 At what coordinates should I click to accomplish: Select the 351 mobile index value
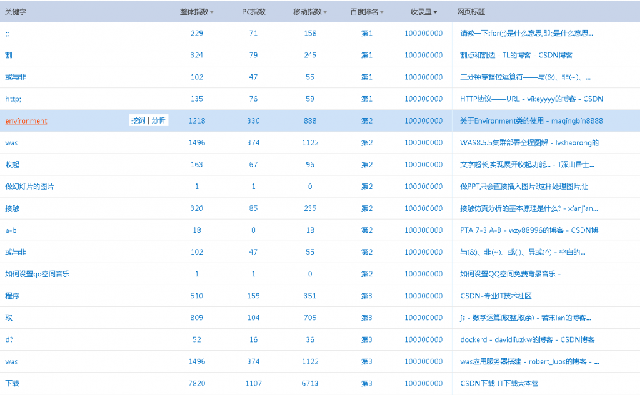point(310,296)
